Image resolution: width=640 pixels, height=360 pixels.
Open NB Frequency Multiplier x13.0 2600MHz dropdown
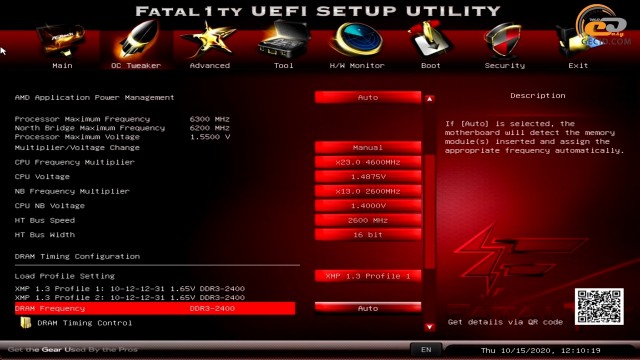point(368,191)
